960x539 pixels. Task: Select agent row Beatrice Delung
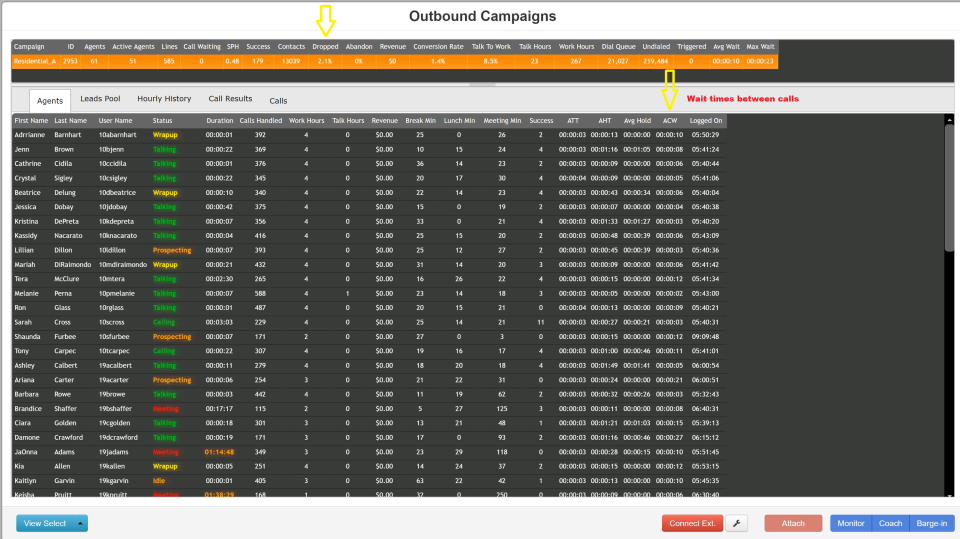[369, 192]
